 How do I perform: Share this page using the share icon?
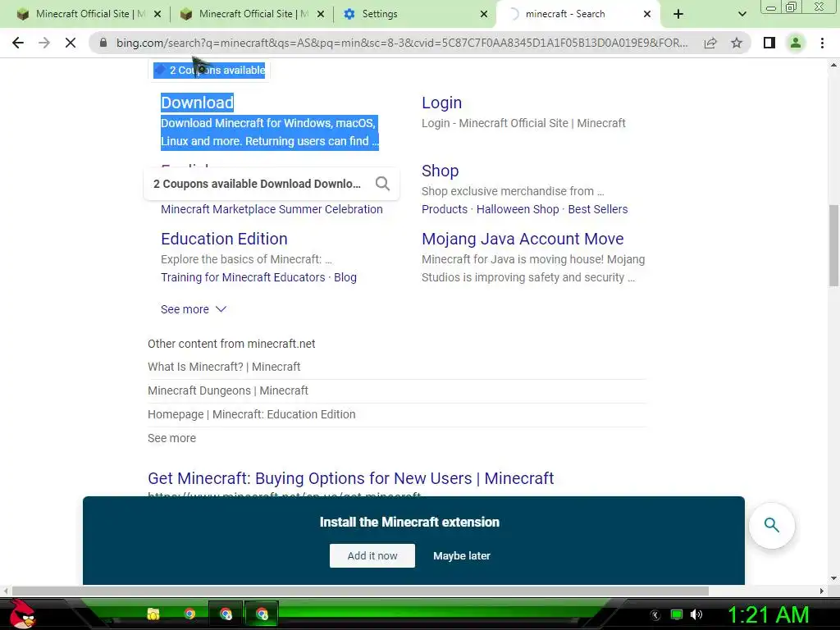(710, 43)
